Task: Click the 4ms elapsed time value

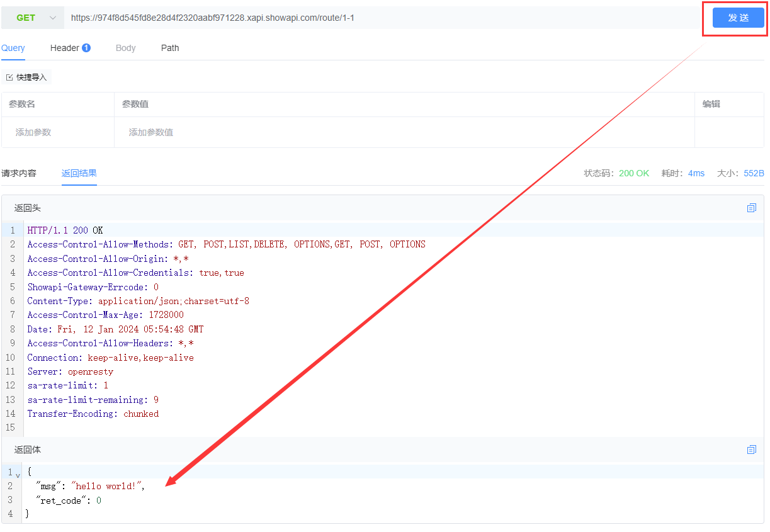Action: coord(696,173)
